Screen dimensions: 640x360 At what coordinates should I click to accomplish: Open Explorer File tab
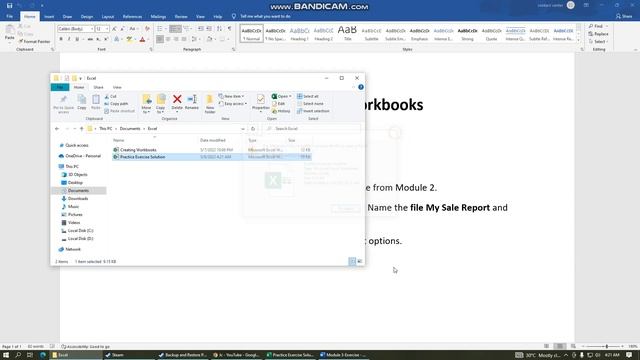point(60,87)
